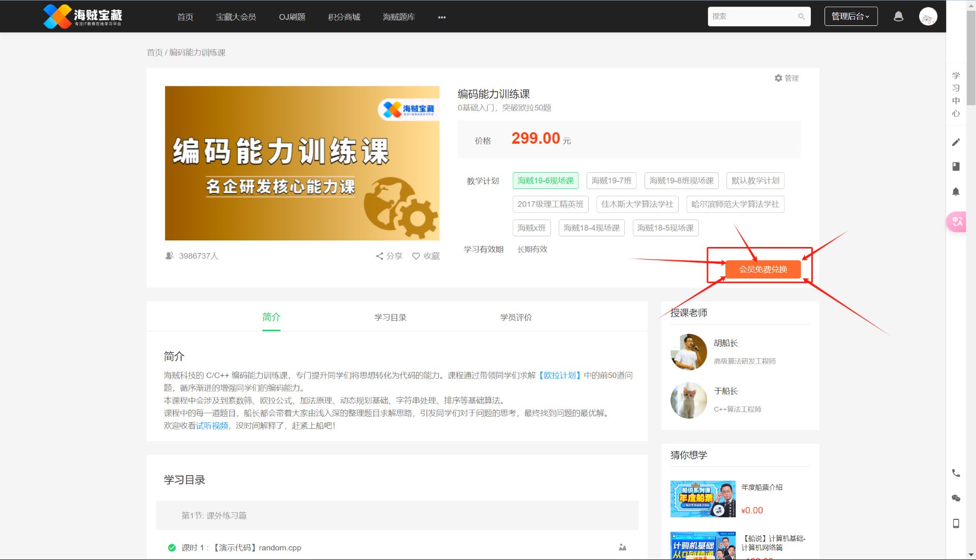Click 【船说】计算机基础-计算机网络篇 title

point(774,543)
